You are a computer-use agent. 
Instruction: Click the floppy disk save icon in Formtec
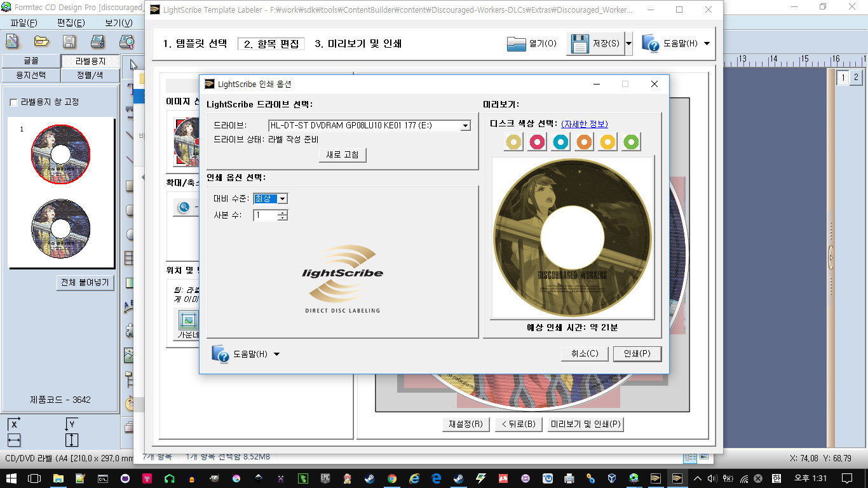pos(69,42)
